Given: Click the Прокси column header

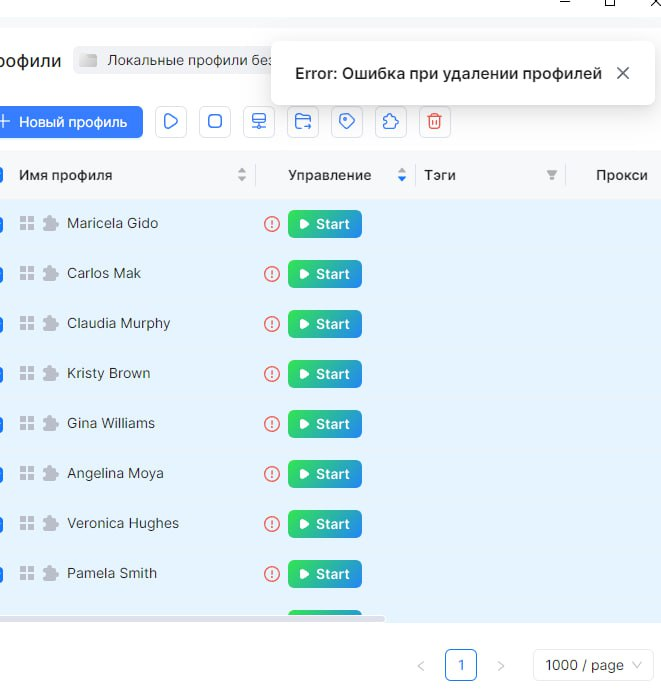Looking at the screenshot, I should (x=621, y=175).
